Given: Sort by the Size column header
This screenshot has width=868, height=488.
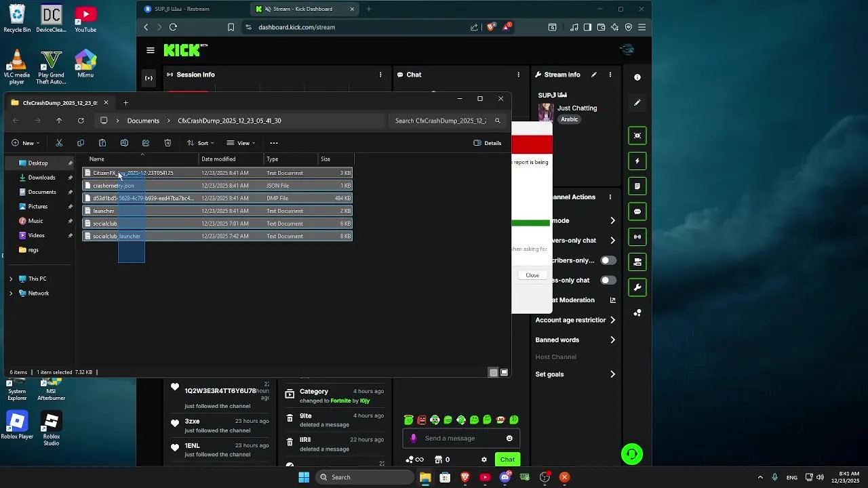Looking at the screenshot, I should [x=336, y=159].
